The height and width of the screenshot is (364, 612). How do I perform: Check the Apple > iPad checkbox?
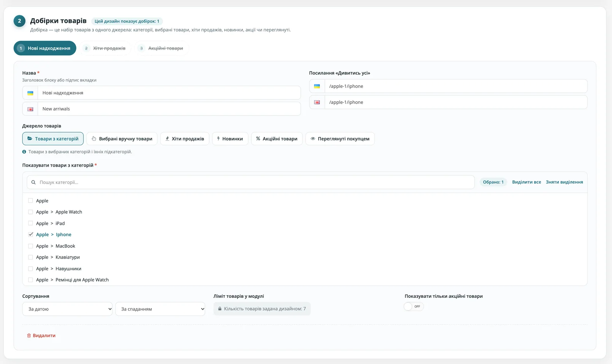31,223
